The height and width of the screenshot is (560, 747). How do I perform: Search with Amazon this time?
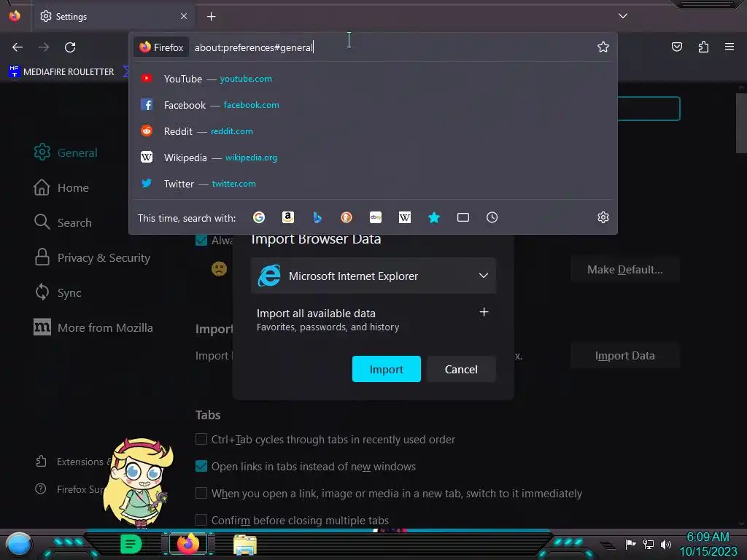287,217
